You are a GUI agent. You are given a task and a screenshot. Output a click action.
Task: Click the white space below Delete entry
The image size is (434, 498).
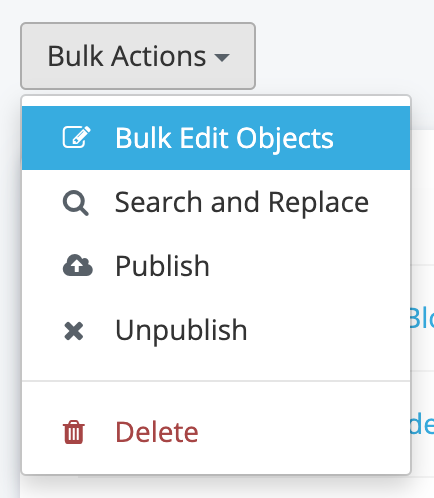coord(216,468)
